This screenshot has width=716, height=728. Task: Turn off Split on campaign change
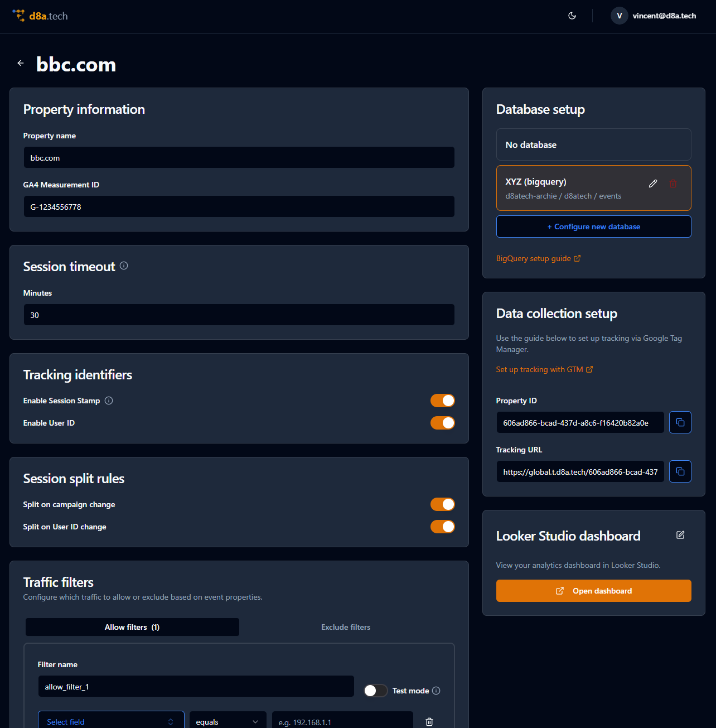click(x=442, y=504)
